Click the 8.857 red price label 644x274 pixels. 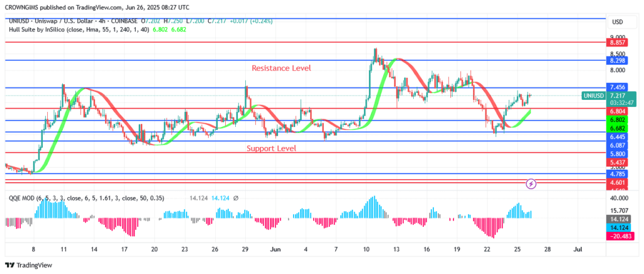pos(618,42)
